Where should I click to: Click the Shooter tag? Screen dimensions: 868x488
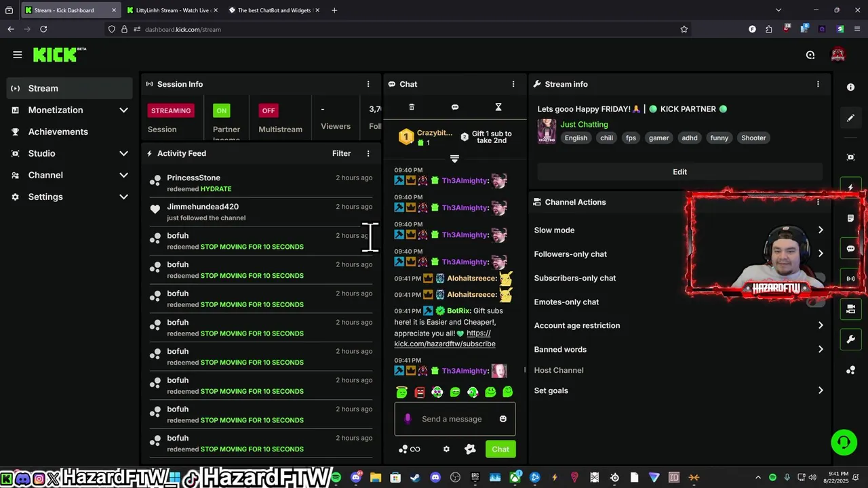(753, 138)
